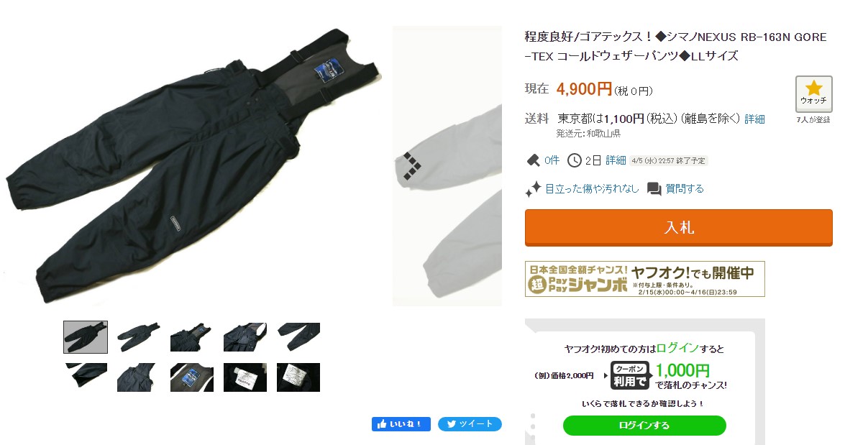Open the 質問する link
The height and width of the screenshot is (445, 868).
685,189
